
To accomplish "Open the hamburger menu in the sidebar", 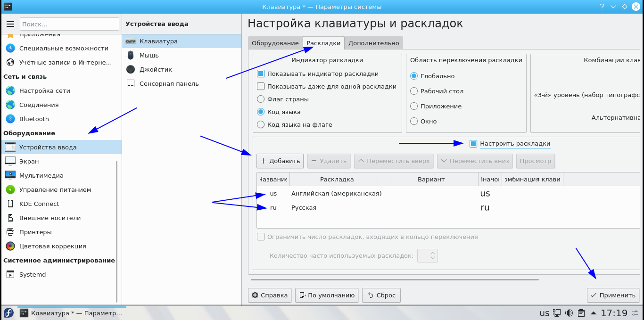I will 10,24.
